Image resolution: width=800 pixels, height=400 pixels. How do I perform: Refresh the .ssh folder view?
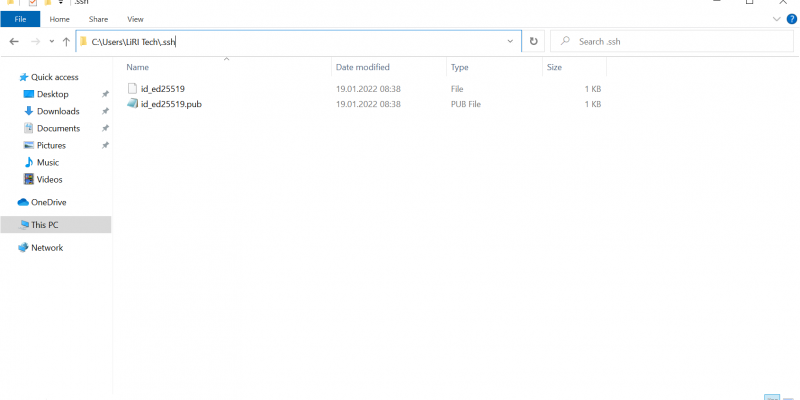coord(534,41)
